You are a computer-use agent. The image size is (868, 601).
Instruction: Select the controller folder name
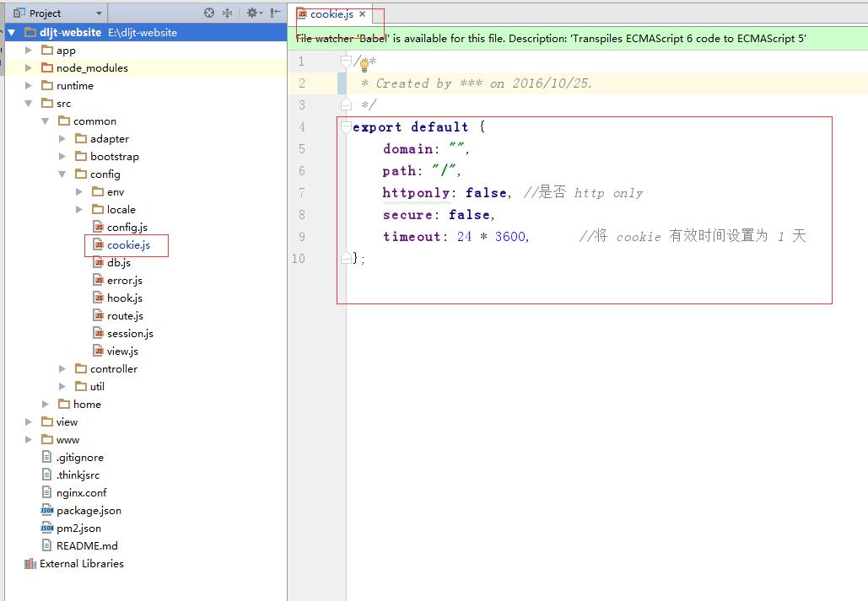pyautogui.click(x=114, y=368)
